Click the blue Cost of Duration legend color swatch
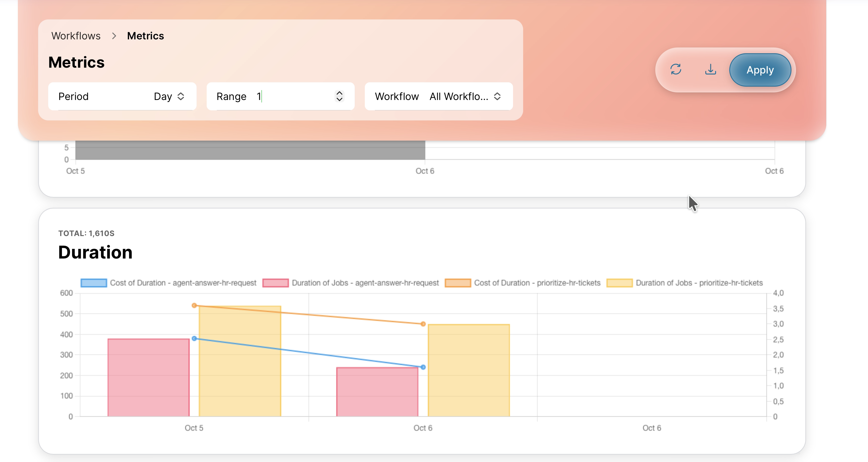The width and height of the screenshot is (868, 462). click(x=93, y=283)
